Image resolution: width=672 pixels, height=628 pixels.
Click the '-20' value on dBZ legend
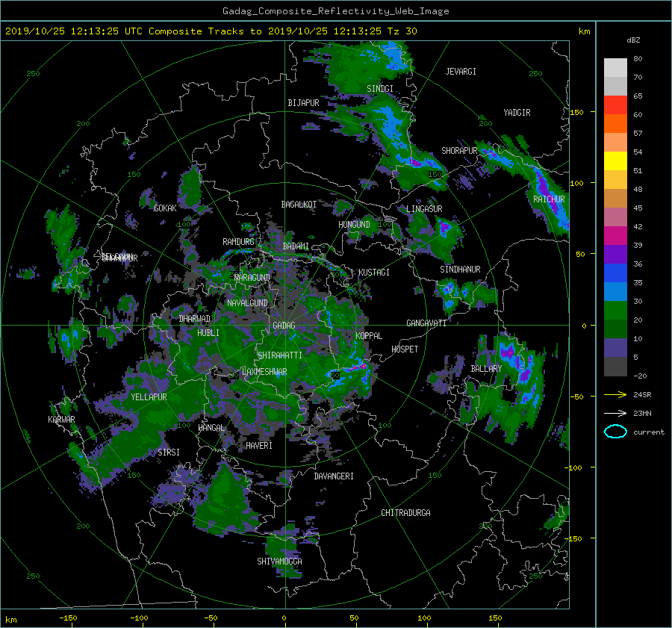click(640, 376)
